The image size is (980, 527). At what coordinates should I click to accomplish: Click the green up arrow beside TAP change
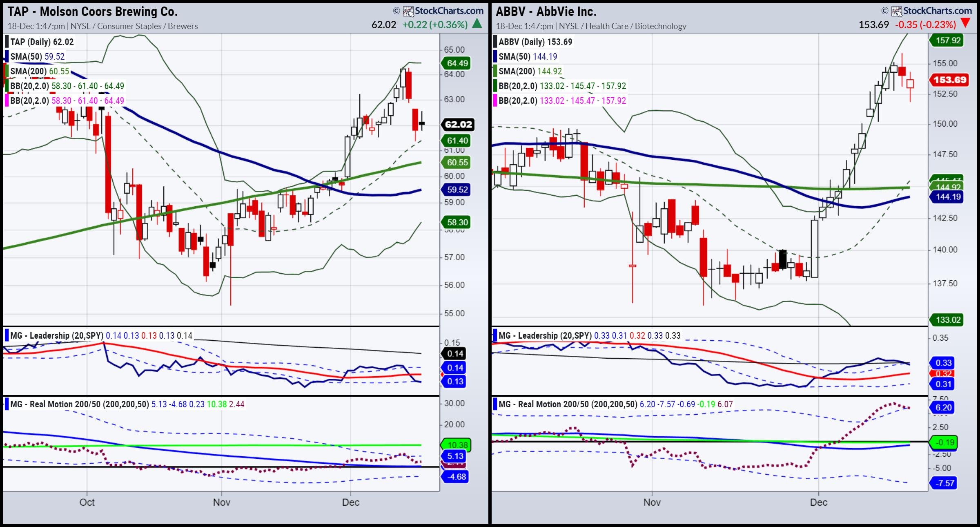pyautogui.click(x=477, y=24)
